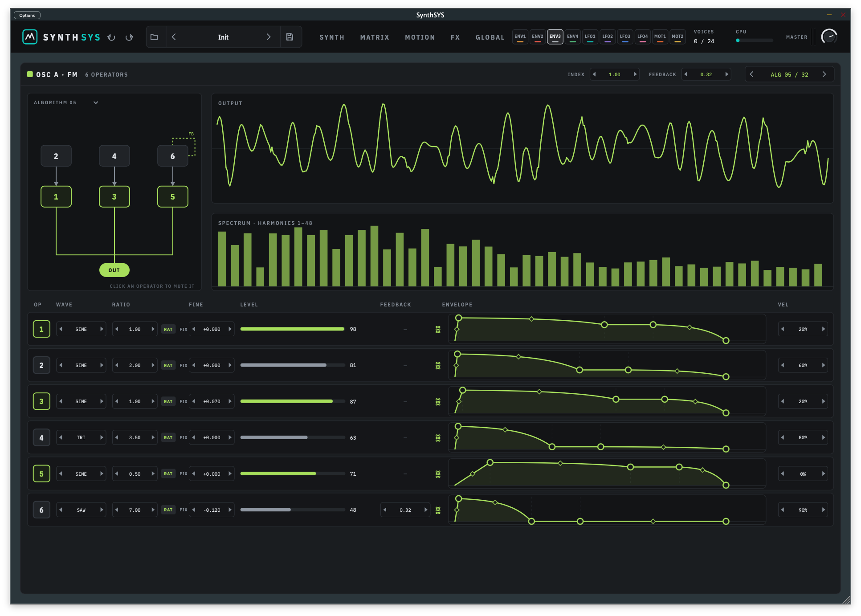This screenshot has width=861, height=616.
Task: Open envelope grid icon for operator 6
Action: (438, 510)
